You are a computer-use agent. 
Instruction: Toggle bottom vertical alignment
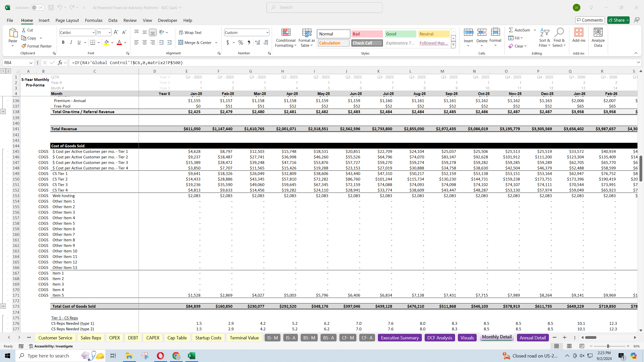tap(152, 32)
